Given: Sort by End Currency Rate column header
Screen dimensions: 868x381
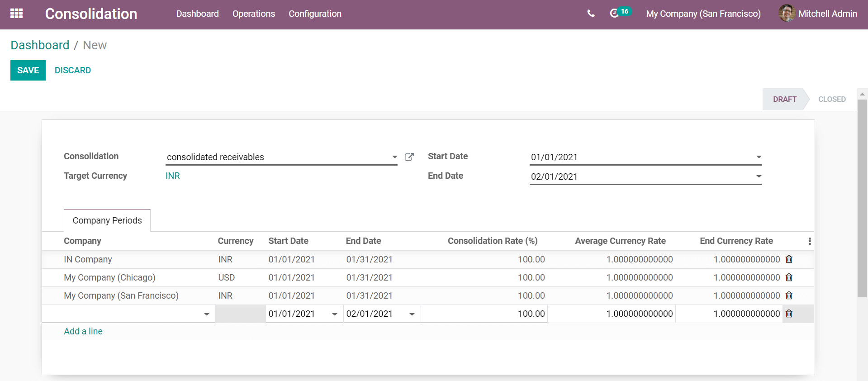Looking at the screenshot, I should pos(736,241).
